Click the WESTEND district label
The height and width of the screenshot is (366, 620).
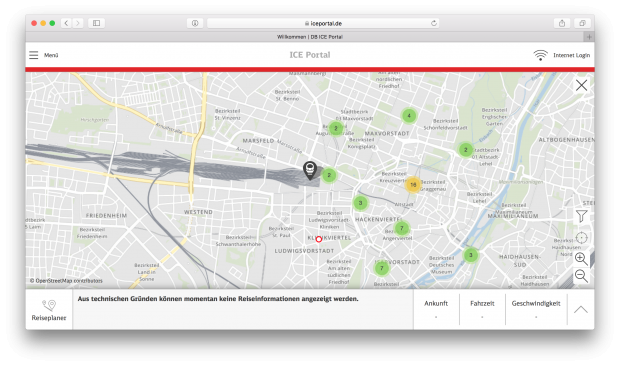[x=198, y=212]
